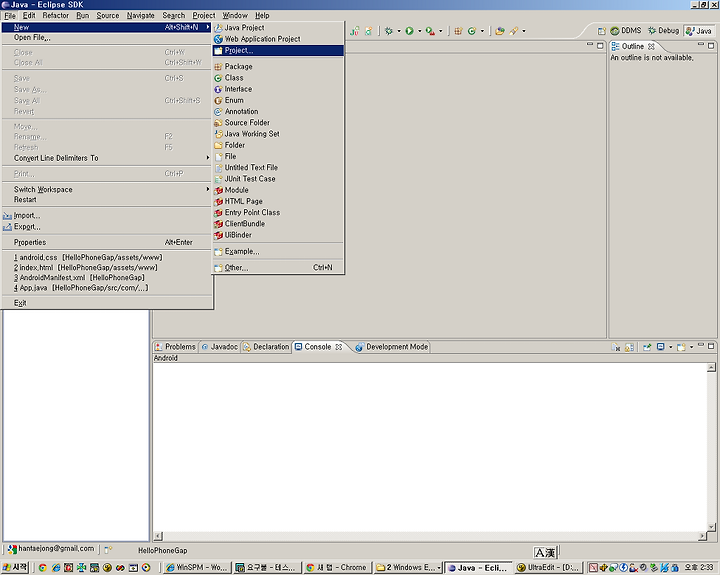Open Properties from the File menu
720x575 pixels.
point(107,242)
